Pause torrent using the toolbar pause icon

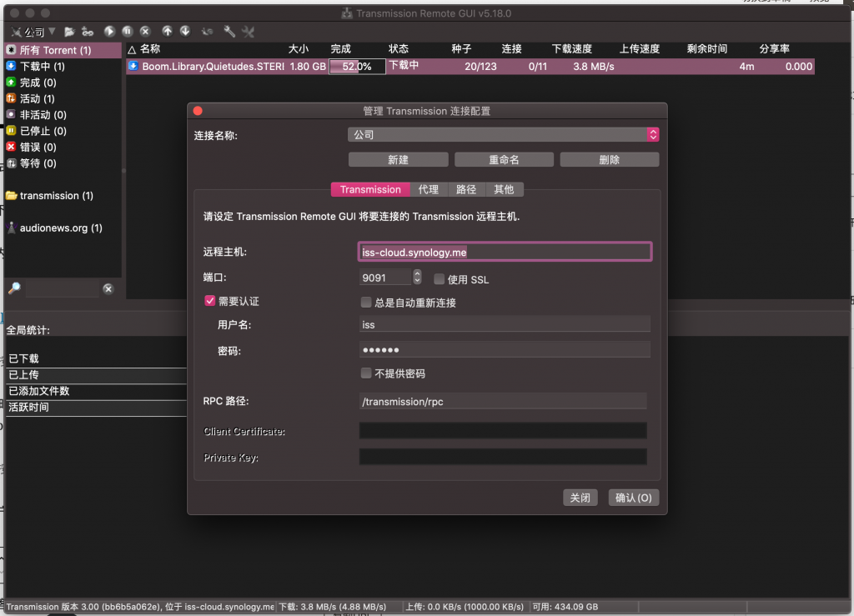click(127, 32)
